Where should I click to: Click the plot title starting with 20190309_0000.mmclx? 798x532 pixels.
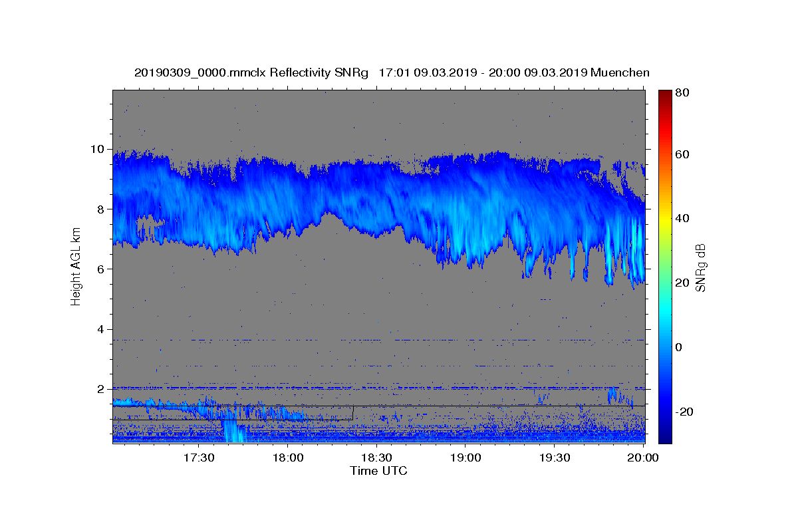[x=392, y=72]
